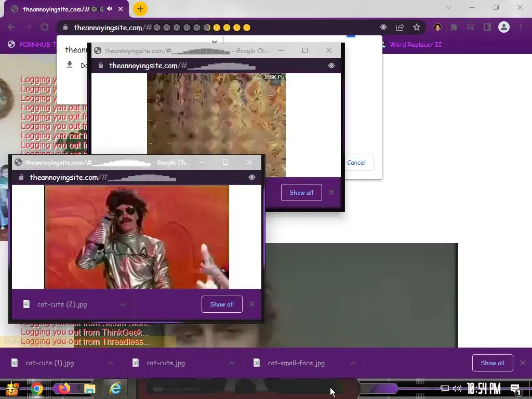Image resolution: width=532 pixels, height=399 pixels.
Task: Open the cat-cute.jpg download
Action: pyautogui.click(x=165, y=363)
